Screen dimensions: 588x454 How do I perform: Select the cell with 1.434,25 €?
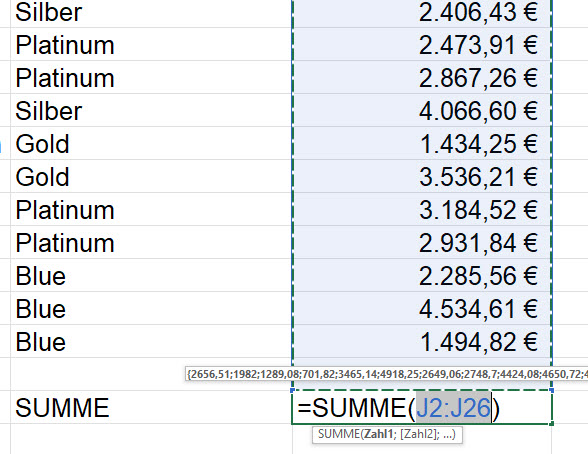pos(422,143)
